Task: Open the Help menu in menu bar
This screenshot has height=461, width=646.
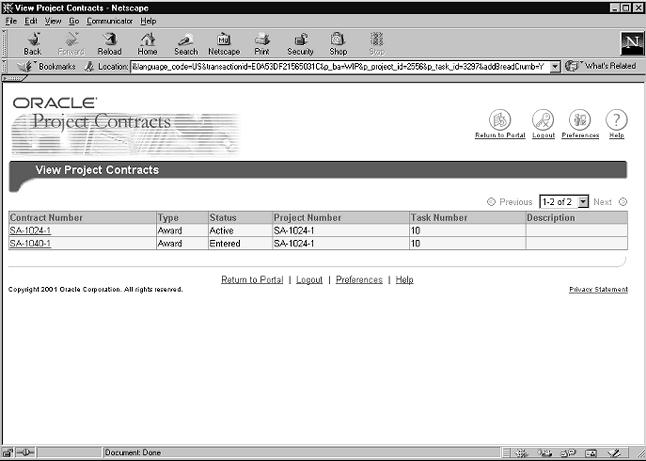Action: pos(148,21)
